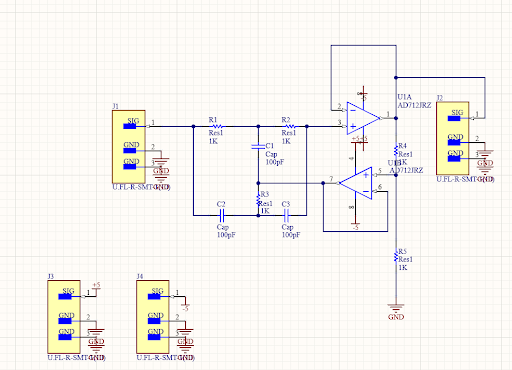Select the J2 connector yellow body
The width and height of the screenshot is (512, 370).
[x=453, y=138]
